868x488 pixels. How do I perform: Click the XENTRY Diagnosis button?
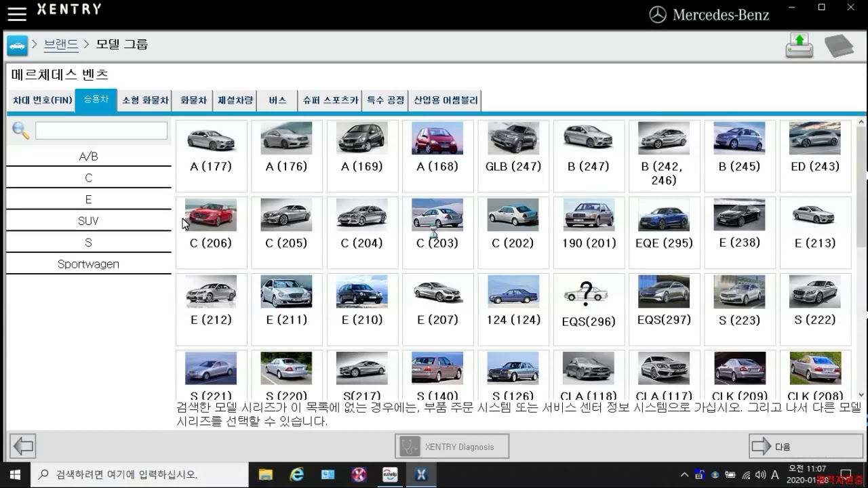point(452,447)
